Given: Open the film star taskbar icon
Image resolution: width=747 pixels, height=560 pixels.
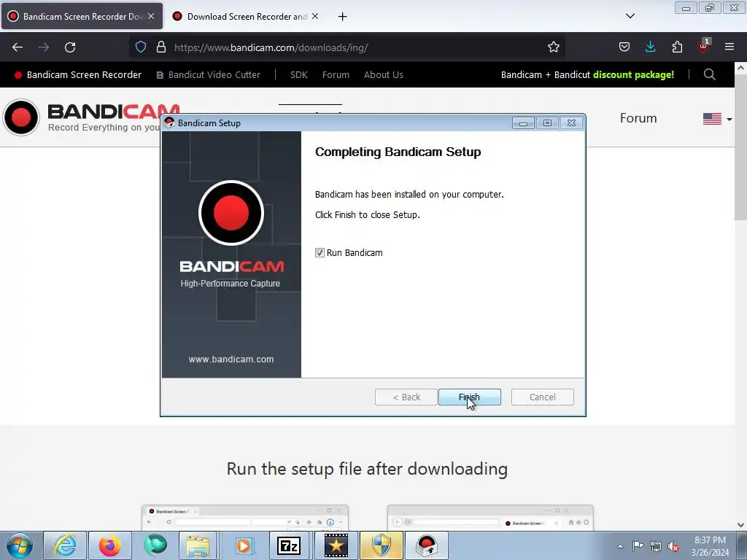Looking at the screenshot, I should 336,545.
